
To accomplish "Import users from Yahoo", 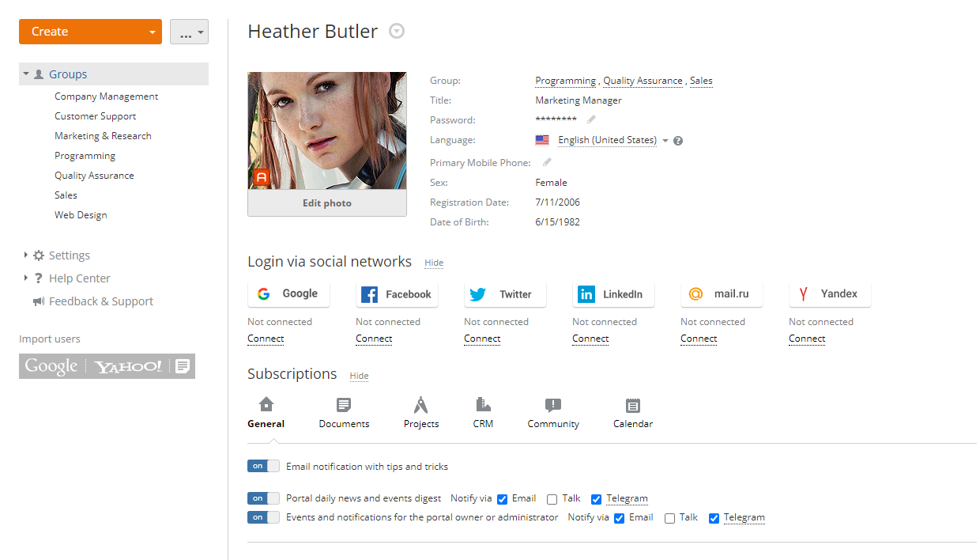I will point(128,366).
